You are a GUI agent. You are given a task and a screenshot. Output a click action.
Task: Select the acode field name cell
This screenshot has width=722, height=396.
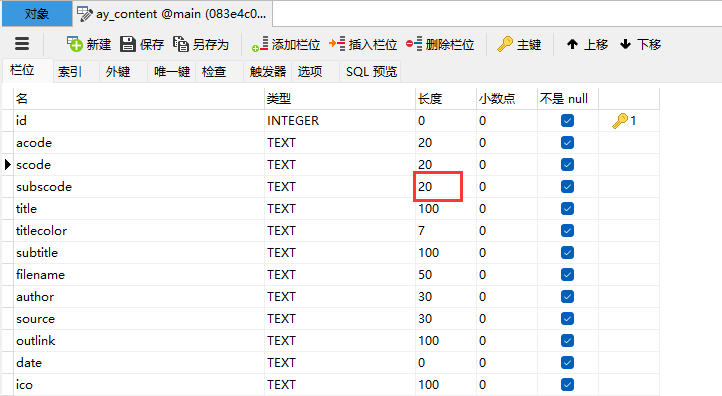(x=139, y=143)
